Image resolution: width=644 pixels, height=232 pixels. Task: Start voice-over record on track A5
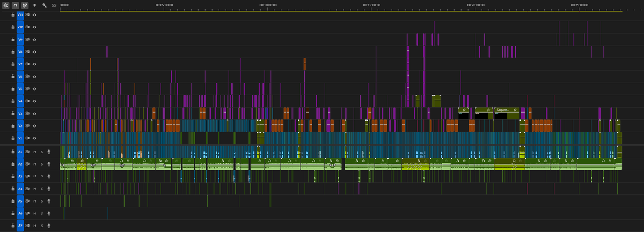(49, 201)
